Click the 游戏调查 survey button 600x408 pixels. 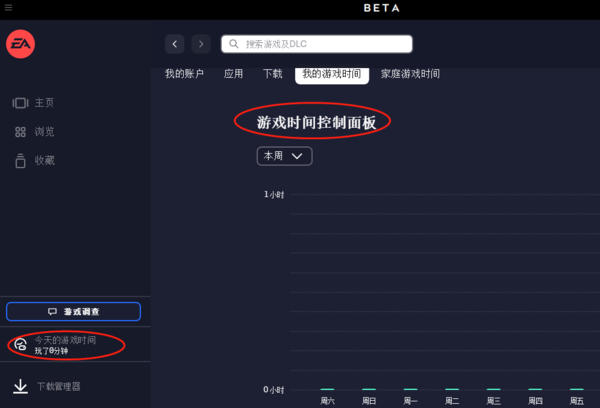(73, 312)
